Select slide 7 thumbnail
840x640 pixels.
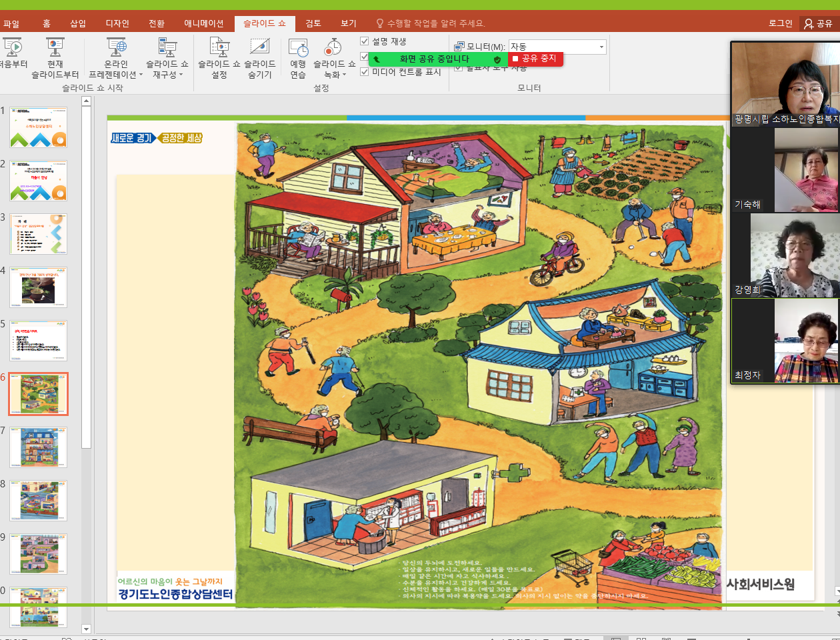[38, 447]
